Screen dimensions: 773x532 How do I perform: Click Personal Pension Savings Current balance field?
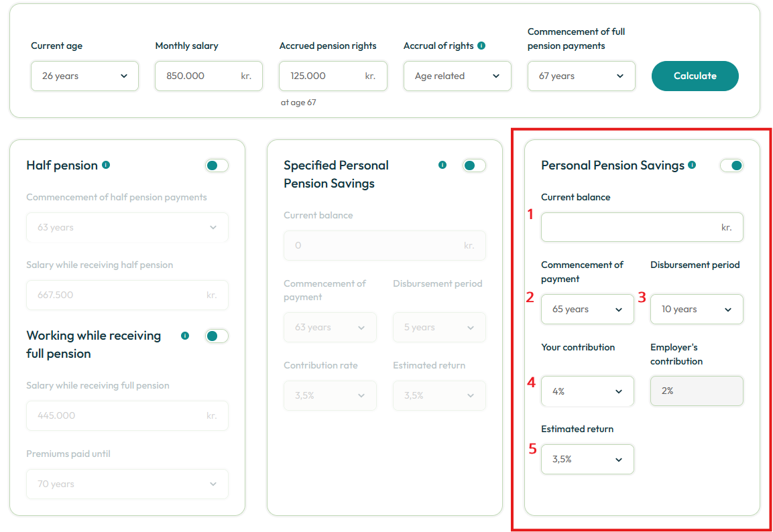(x=642, y=227)
